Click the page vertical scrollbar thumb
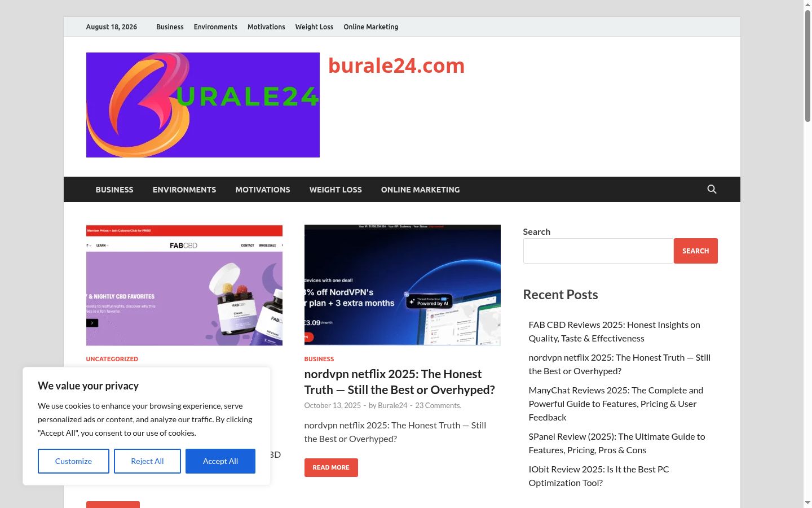The width and height of the screenshot is (812, 508). [x=807, y=65]
